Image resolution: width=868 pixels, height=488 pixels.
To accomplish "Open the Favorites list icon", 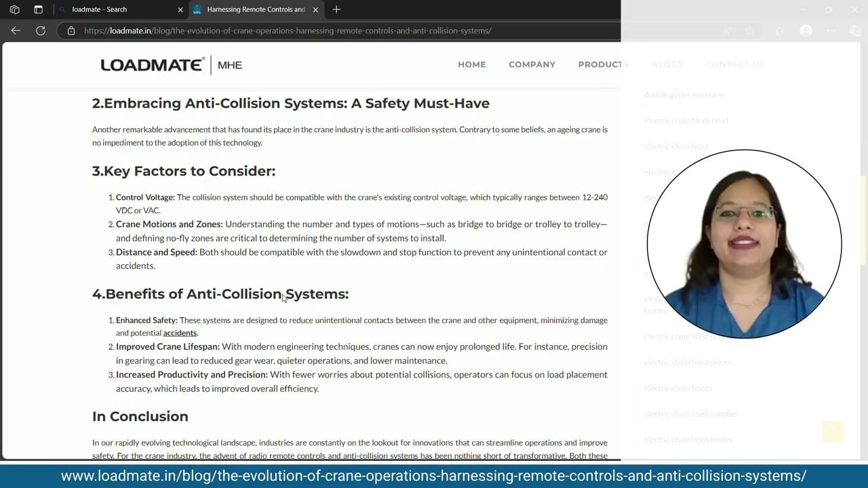I will pyautogui.click(x=780, y=30).
